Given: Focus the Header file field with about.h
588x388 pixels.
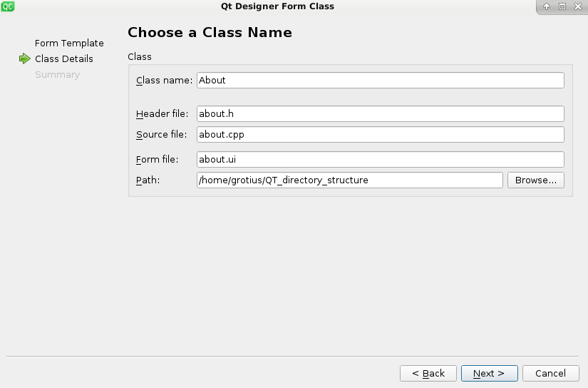Looking at the screenshot, I should coord(381,113).
